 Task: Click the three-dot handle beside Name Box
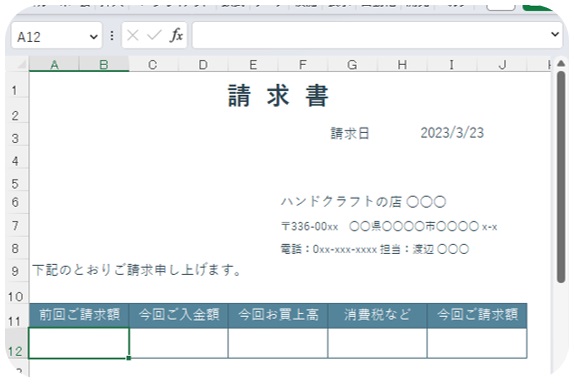pos(112,36)
